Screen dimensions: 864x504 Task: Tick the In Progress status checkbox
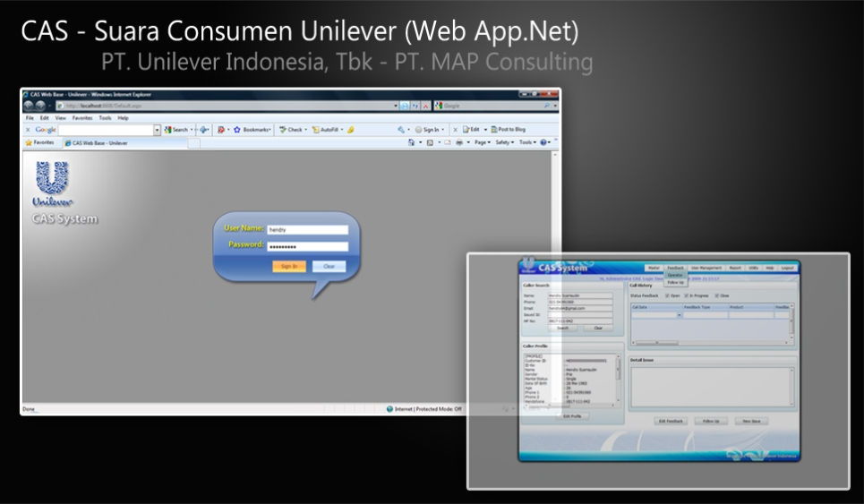(x=686, y=295)
